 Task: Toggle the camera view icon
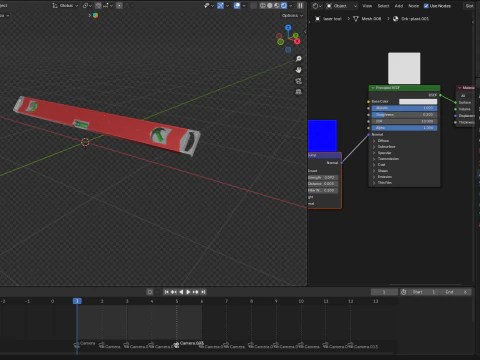click(298, 81)
